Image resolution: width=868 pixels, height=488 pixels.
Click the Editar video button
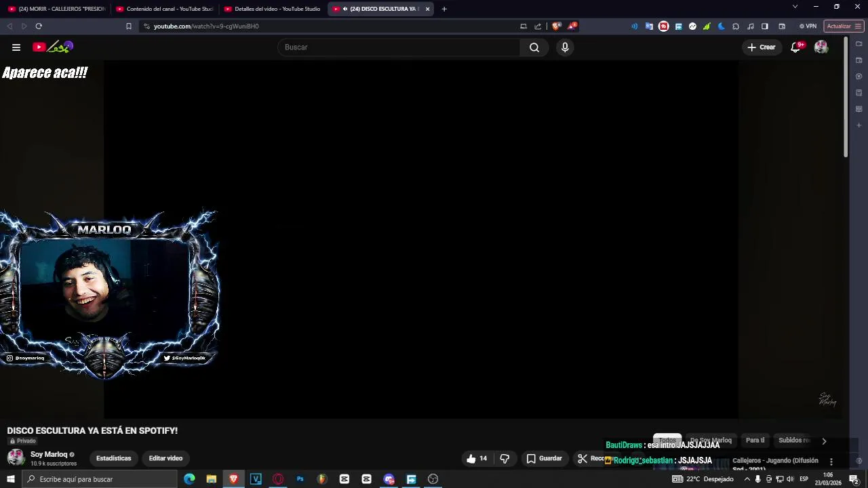coord(165,459)
